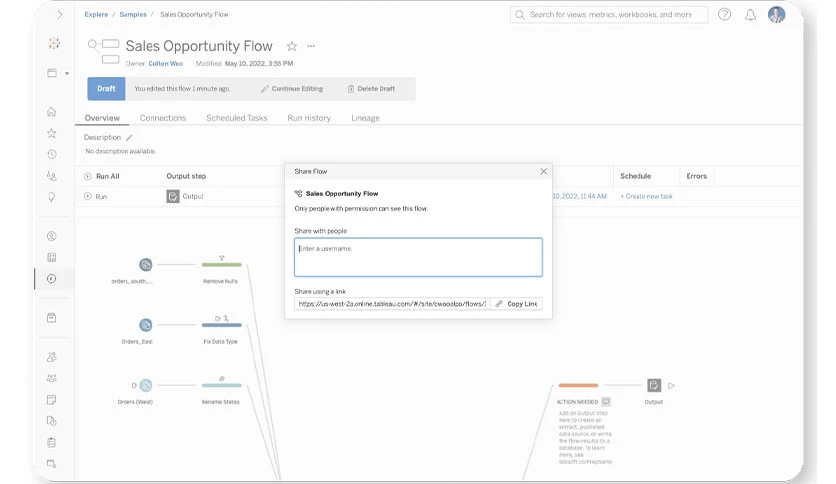Click Copy Link
The width and height of the screenshot is (836, 484).
click(516, 303)
